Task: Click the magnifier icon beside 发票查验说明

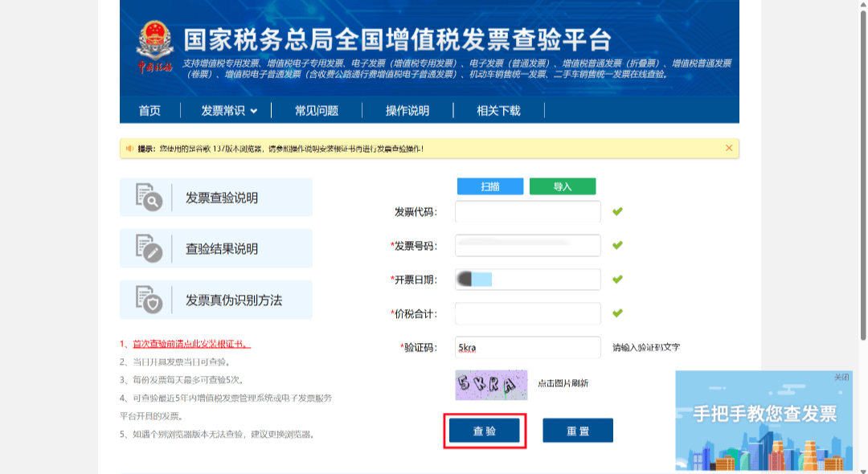Action: [x=149, y=198]
